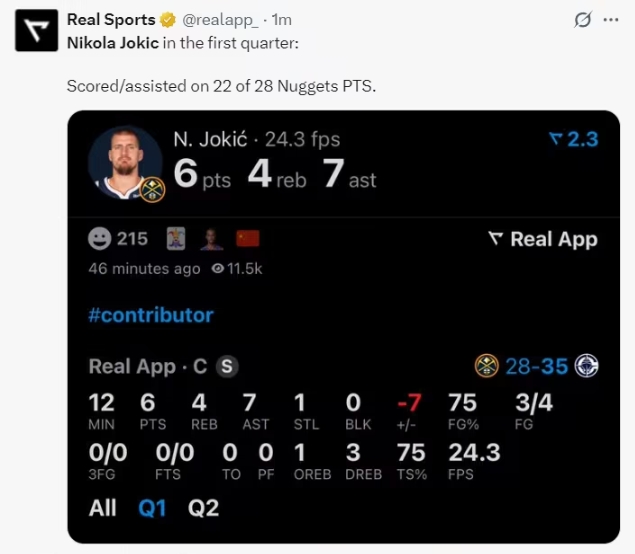Click the China flag icon
Screen dimensions: 635x554
[x=247, y=239]
